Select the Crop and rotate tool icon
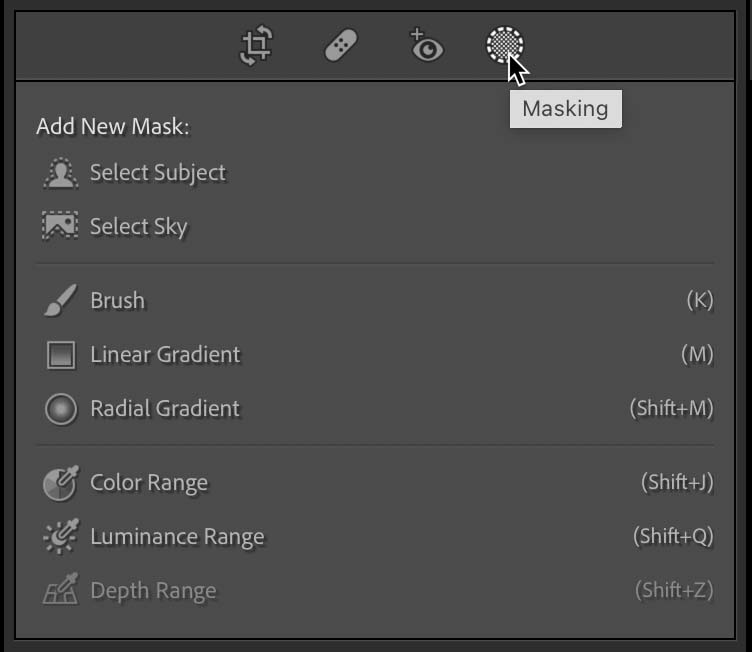This screenshot has height=652, width=752. tap(256, 46)
